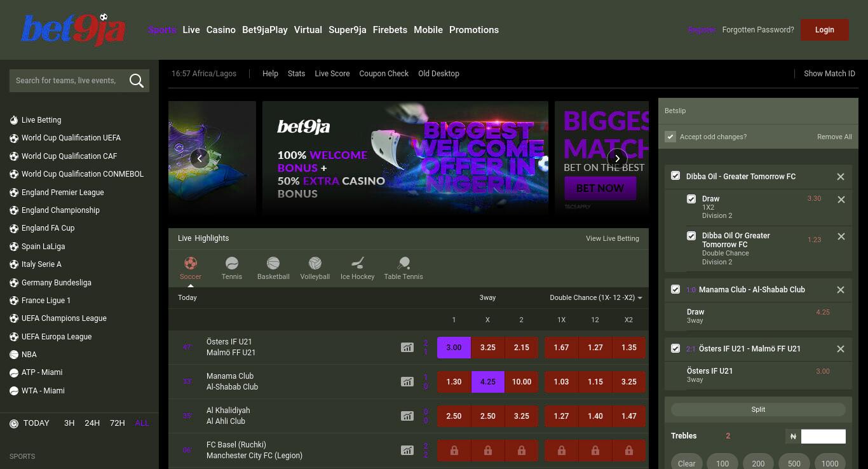868x469 pixels.
Task: Click the BET NOW banner button
Action: pos(600,188)
